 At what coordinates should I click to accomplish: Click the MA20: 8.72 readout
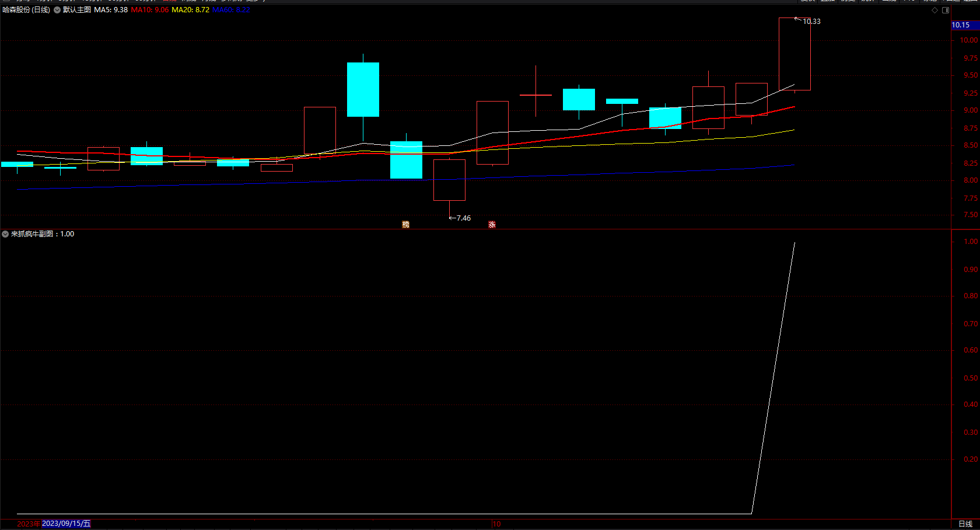191,10
